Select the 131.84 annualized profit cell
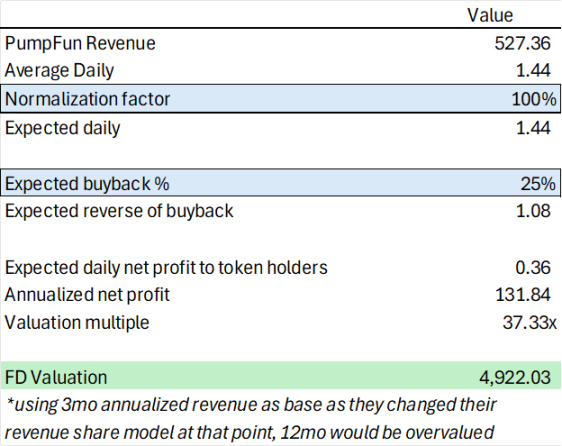Viewport: 562px width, 446px height. point(523,295)
